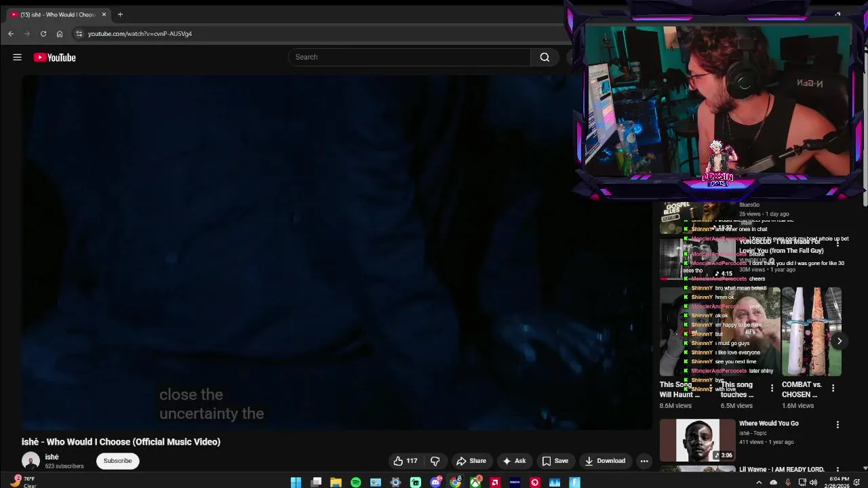Open 'Where Would You Go' title link

click(x=768, y=424)
